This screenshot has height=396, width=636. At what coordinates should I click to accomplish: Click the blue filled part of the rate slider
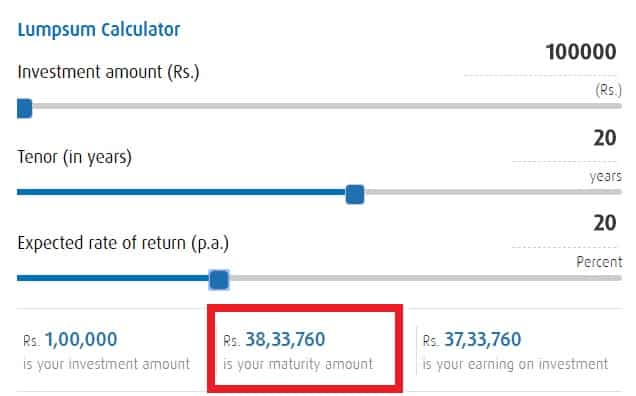pyautogui.click(x=113, y=278)
